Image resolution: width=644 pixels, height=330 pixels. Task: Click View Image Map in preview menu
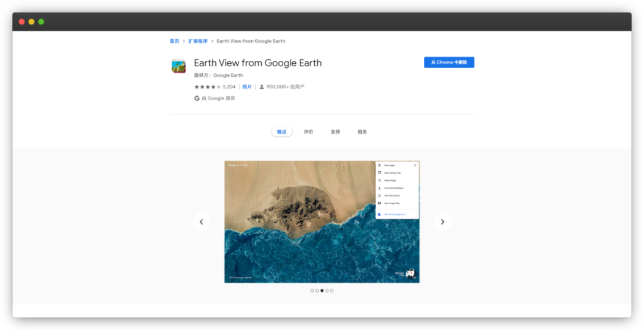click(392, 203)
